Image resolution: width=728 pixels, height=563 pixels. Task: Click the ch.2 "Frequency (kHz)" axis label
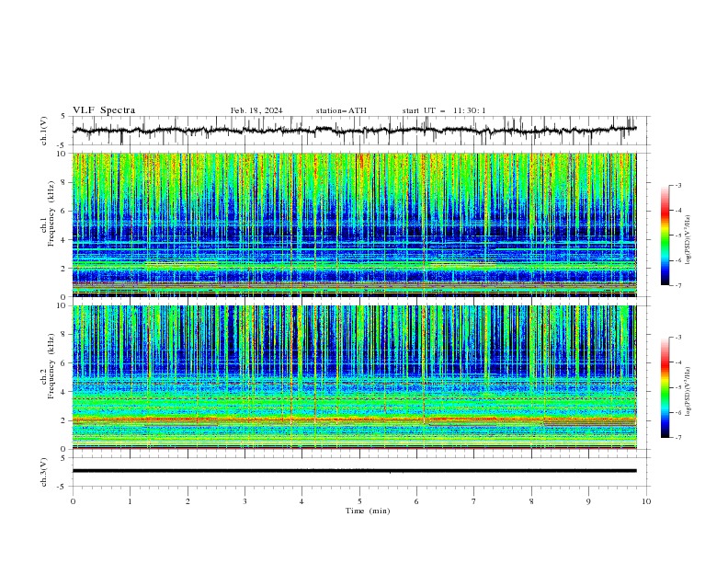tap(51, 366)
